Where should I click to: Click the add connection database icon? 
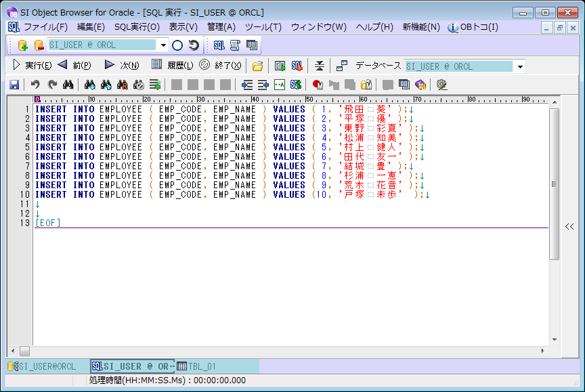point(22,45)
